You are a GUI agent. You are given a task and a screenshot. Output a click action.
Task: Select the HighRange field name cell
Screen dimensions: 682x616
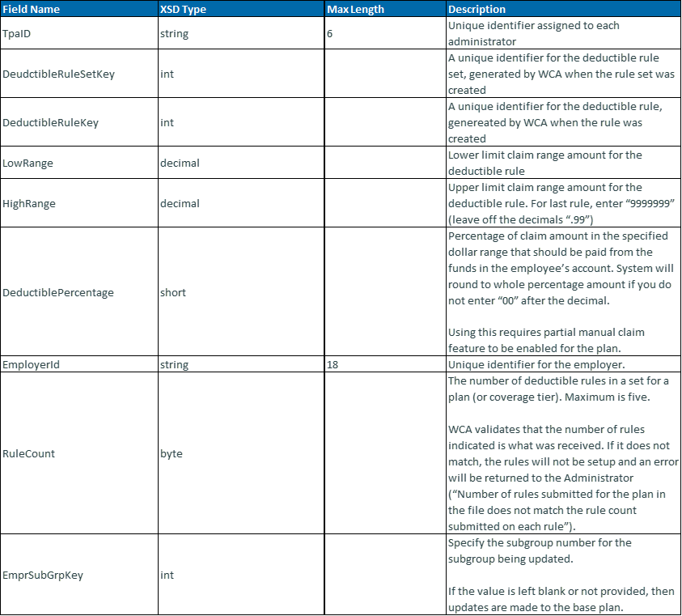click(x=29, y=204)
